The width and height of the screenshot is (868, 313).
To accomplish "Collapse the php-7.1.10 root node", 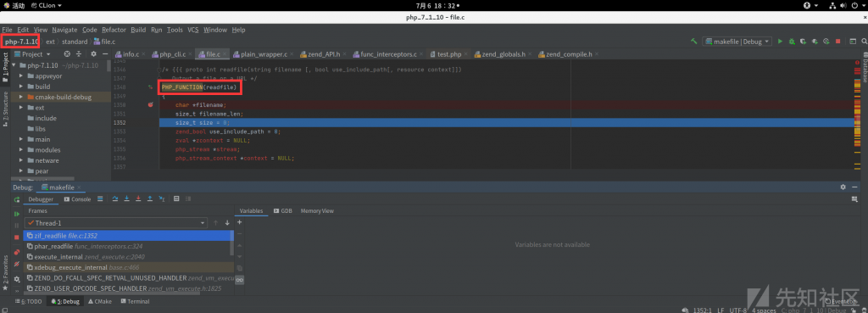I will [14, 65].
